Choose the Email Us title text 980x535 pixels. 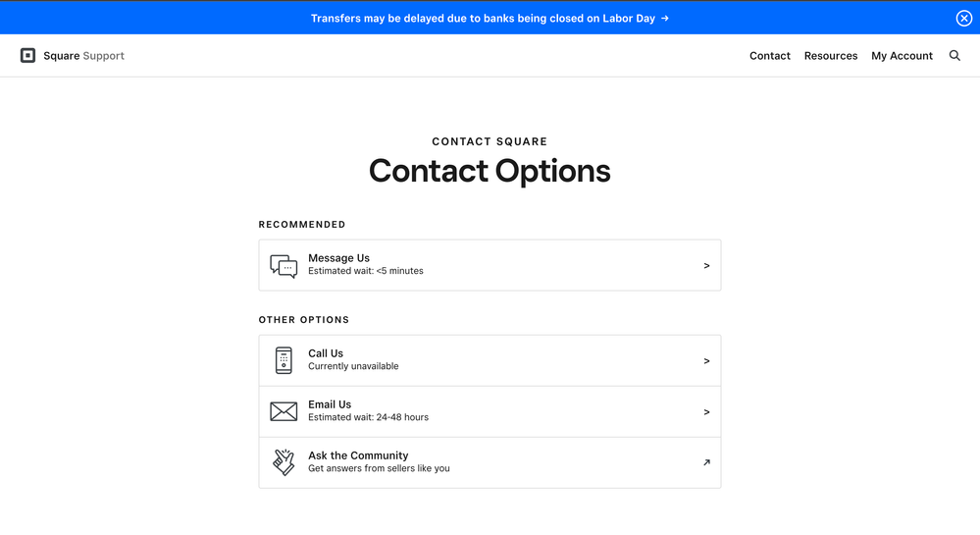pyautogui.click(x=330, y=404)
